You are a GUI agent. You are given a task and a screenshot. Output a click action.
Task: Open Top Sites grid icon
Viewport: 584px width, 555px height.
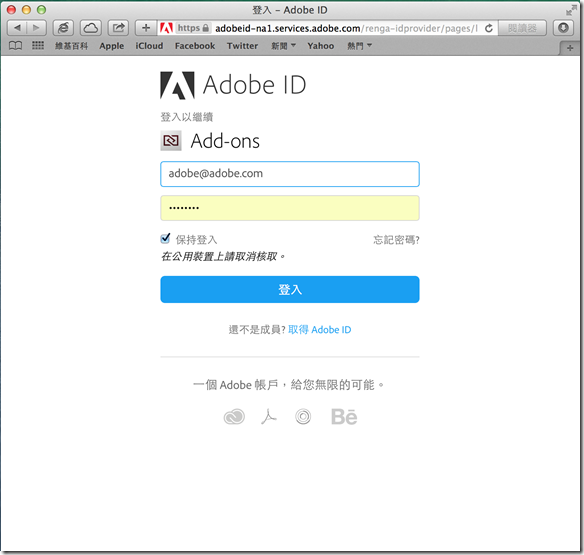point(38,45)
